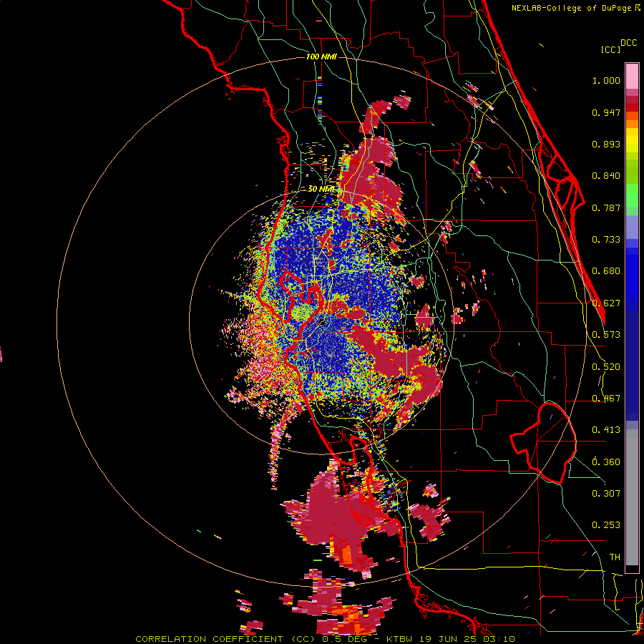The image size is (644, 644).
Task: Select the 0.520 scale value
Action: [x=606, y=367]
